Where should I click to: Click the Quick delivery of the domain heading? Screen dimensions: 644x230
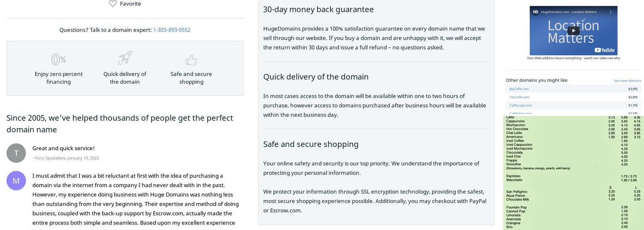316,77
